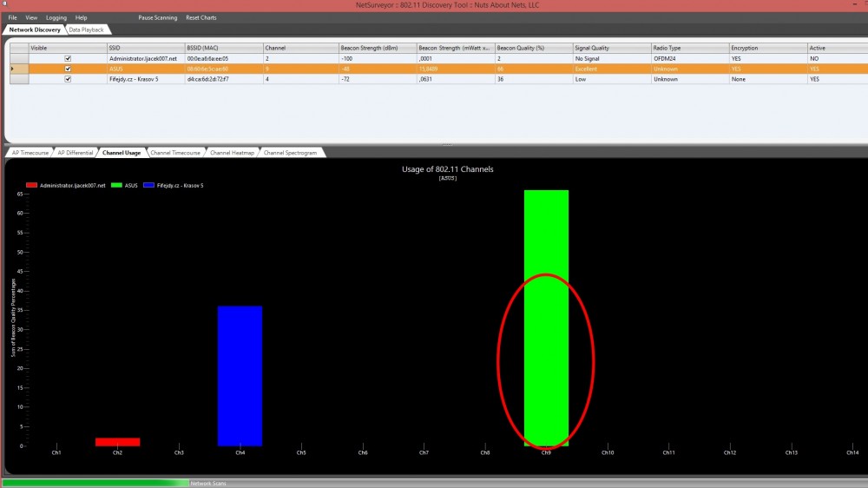This screenshot has width=868, height=488.
Task: Click the blue Fifejdy.cz legend swatch
Action: pos(150,185)
